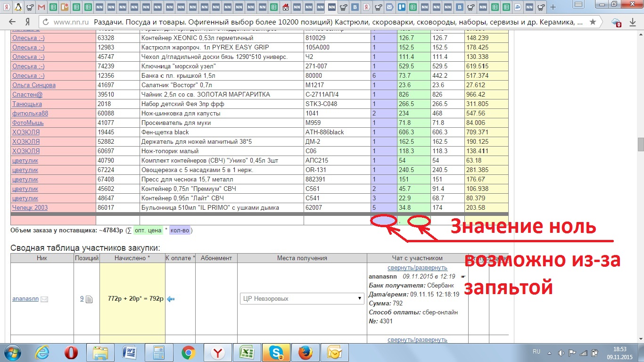Click the RU language indicator in the tray
Image resolution: width=644 pixels, height=362 pixels.
point(536,352)
